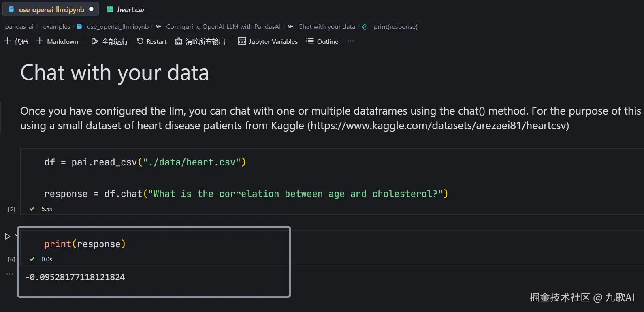Open run options dropdown beside cell play button

point(16,235)
